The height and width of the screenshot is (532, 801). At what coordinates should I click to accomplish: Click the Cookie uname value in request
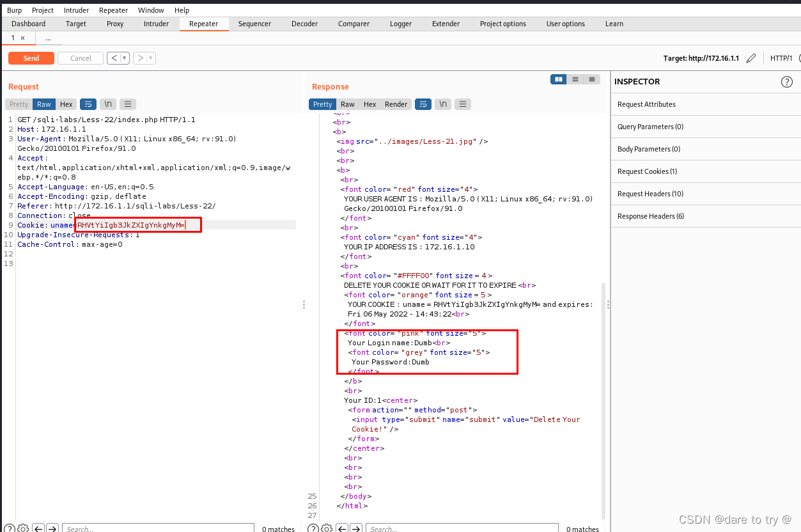(131, 225)
